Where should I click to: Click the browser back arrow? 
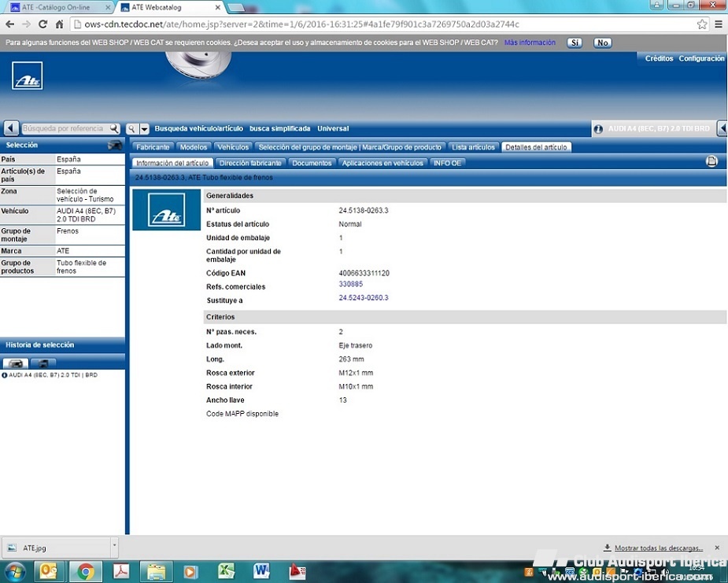(x=9, y=24)
